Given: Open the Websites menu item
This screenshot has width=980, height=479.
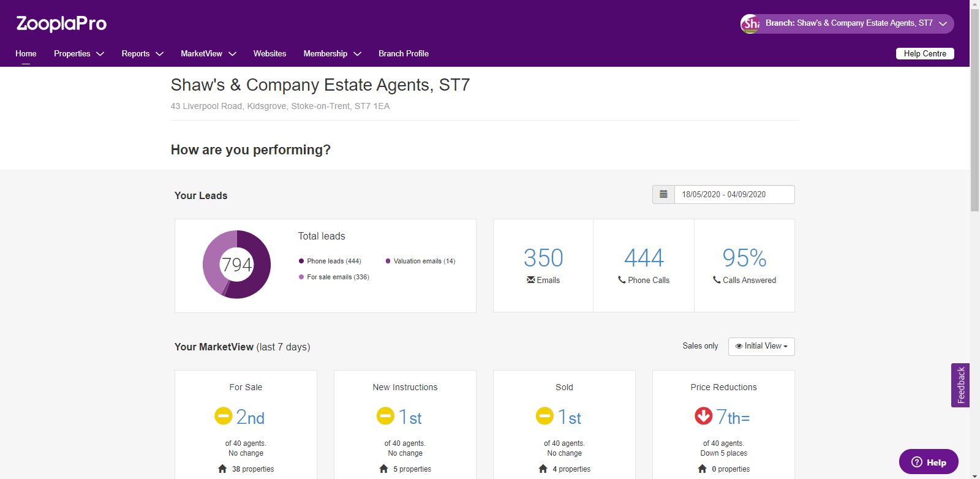Looking at the screenshot, I should coord(269,54).
